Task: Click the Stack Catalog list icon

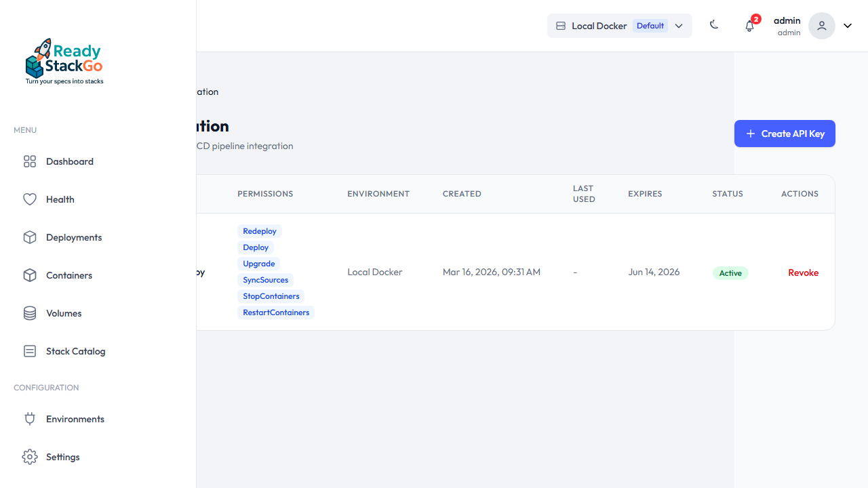Action: coord(30,351)
